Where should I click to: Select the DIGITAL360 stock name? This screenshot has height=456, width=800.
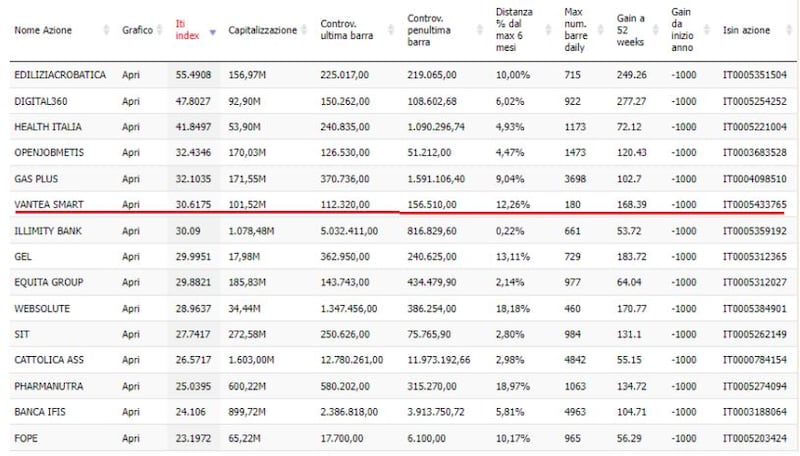[41, 102]
